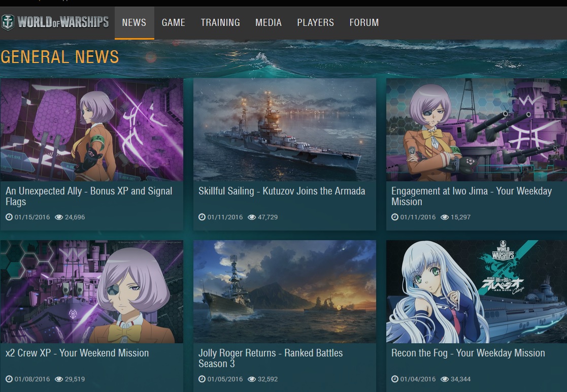The image size is (567, 392).
Task: Open the NEWS tab
Action: [134, 22]
